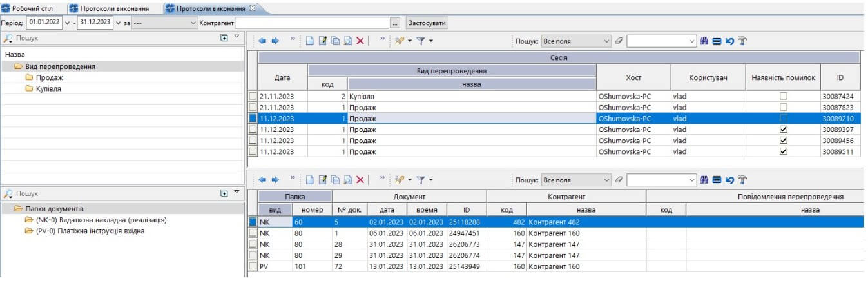The width and height of the screenshot is (868, 292).
Task: Open search text combo in Сесія toolbar
Action: 693,41
